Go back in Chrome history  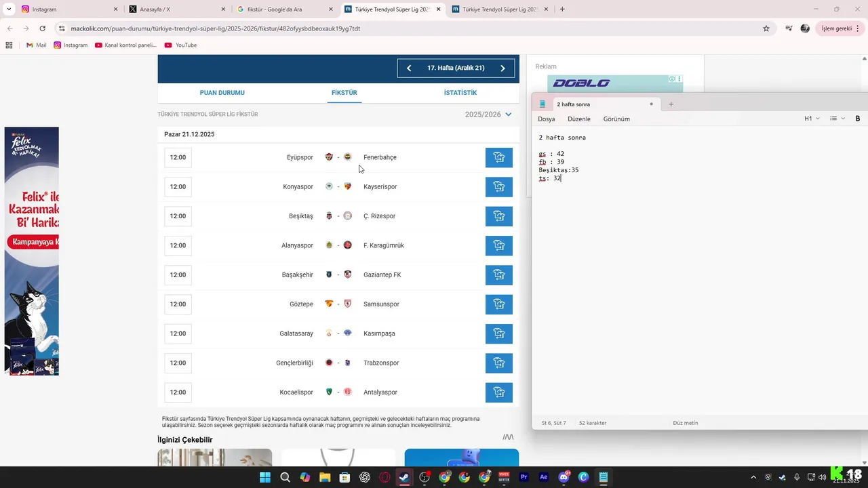[9, 28]
